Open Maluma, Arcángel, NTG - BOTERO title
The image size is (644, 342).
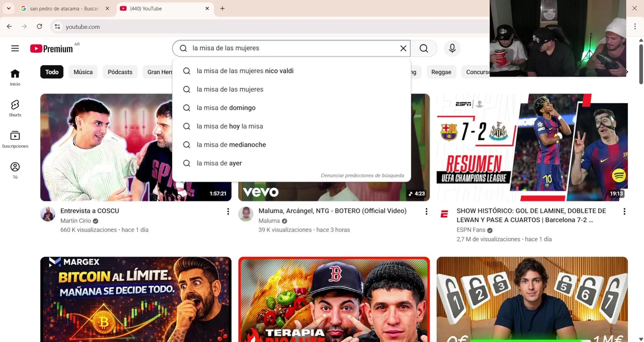(332, 211)
